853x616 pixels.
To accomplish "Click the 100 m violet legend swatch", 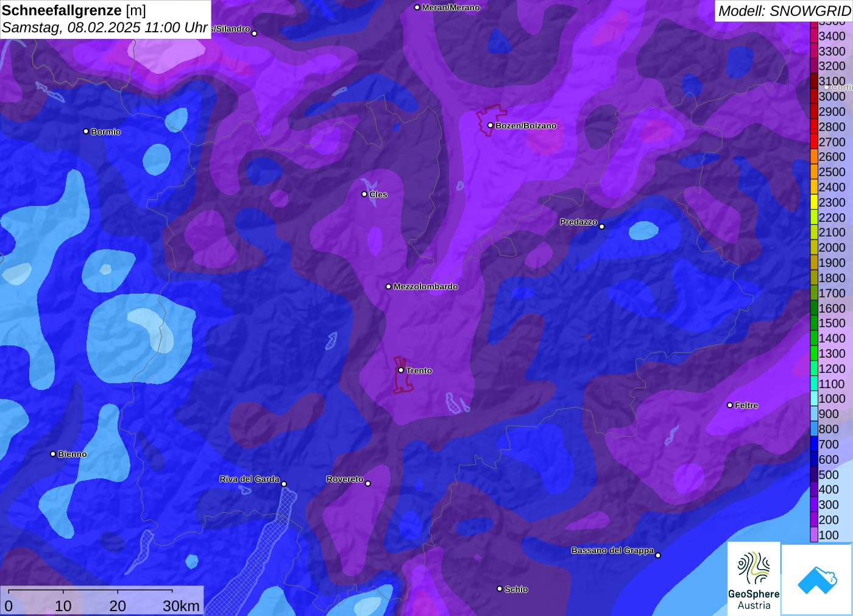I will [814, 535].
